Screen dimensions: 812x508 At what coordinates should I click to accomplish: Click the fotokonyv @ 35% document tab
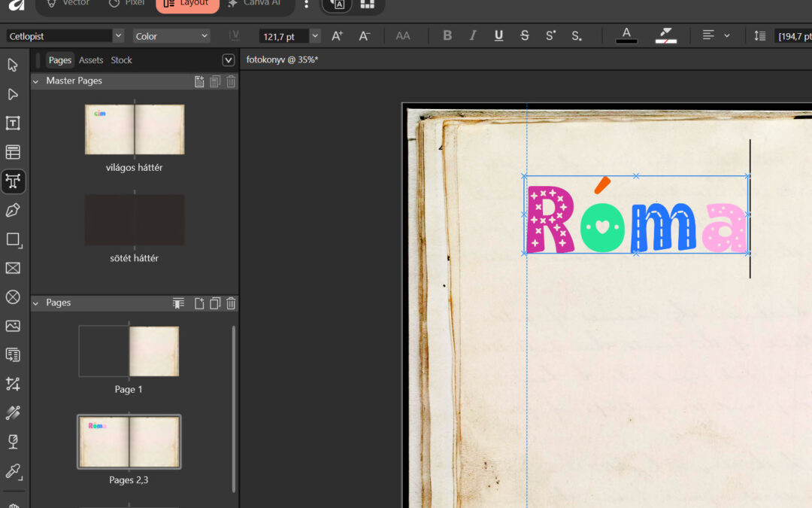click(282, 59)
